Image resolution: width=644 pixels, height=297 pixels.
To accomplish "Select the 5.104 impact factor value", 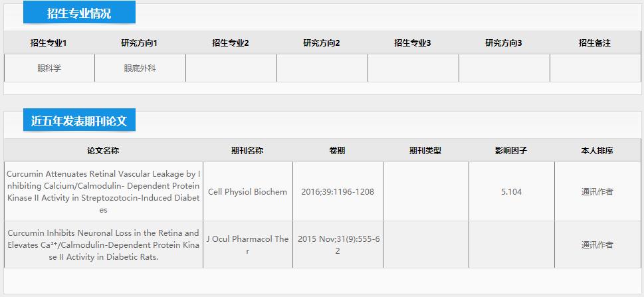I will point(511,192).
